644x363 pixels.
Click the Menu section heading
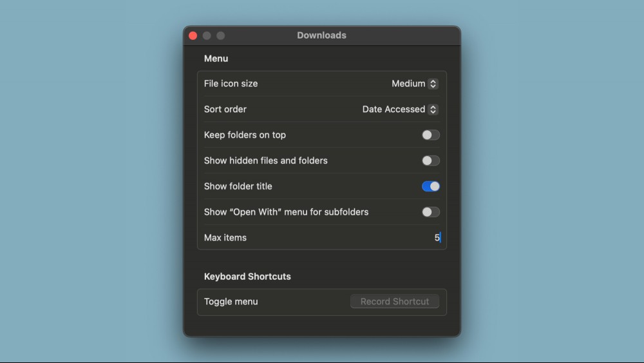click(x=216, y=59)
